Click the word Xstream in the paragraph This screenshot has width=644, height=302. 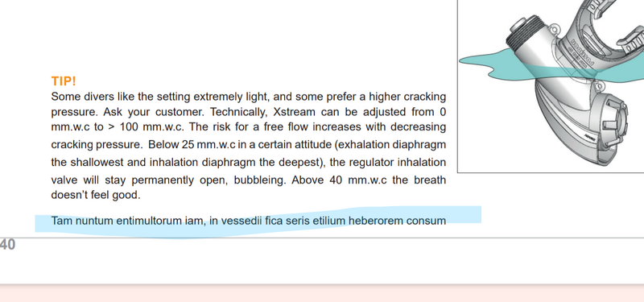coord(294,112)
